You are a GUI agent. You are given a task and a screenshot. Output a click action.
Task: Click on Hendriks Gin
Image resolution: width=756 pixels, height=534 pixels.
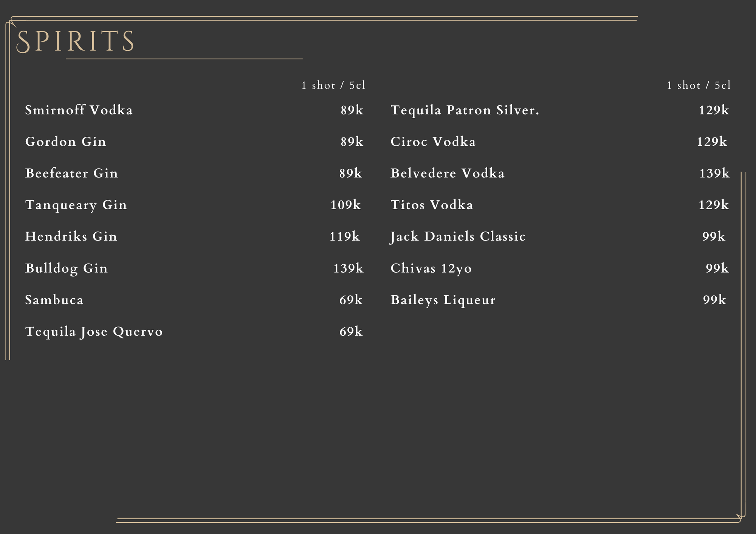tap(71, 236)
